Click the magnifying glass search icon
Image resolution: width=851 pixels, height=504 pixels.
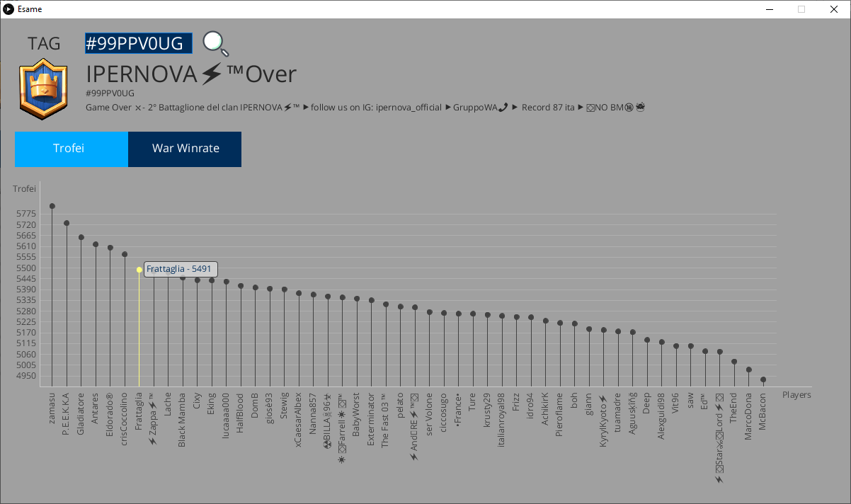(x=215, y=44)
